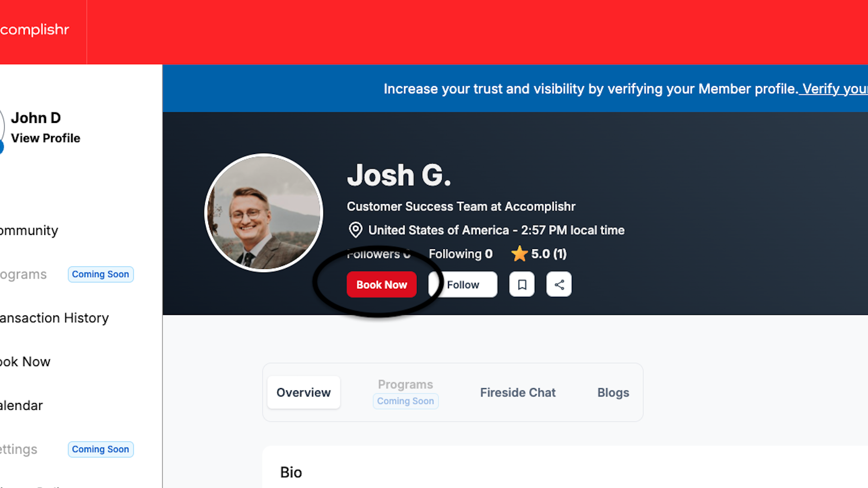Select the Programs Coming Soon tab
Screen dimensions: 868x488
[406, 392]
